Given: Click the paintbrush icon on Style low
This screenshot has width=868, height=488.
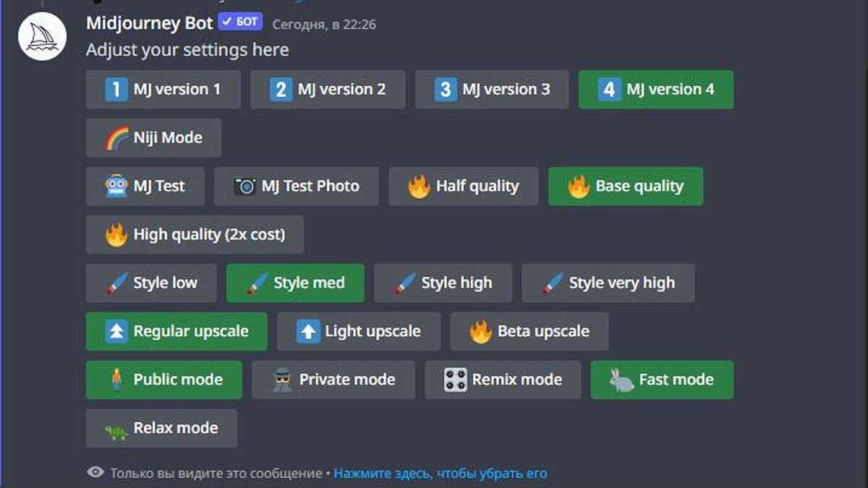Looking at the screenshot, I should pyautogui.click(x=116, y=283).
